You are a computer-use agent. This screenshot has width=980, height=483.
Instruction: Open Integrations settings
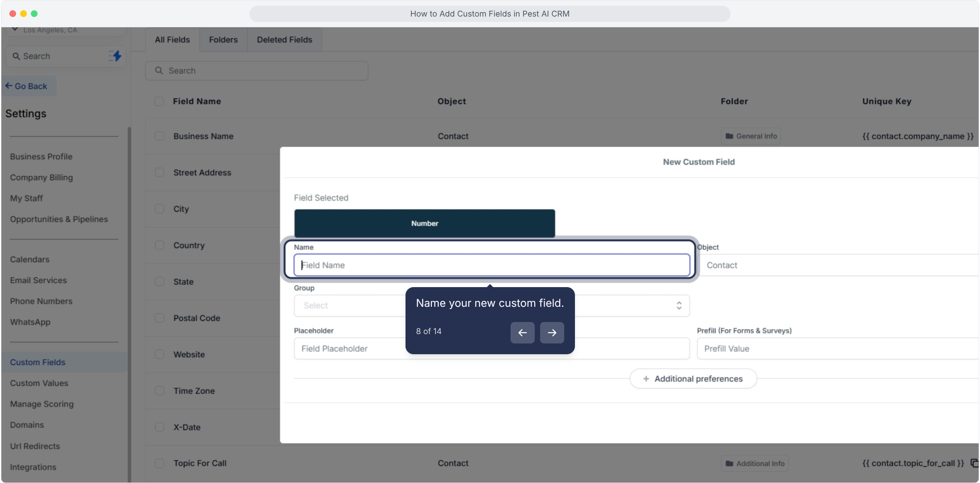click(33, 467)
